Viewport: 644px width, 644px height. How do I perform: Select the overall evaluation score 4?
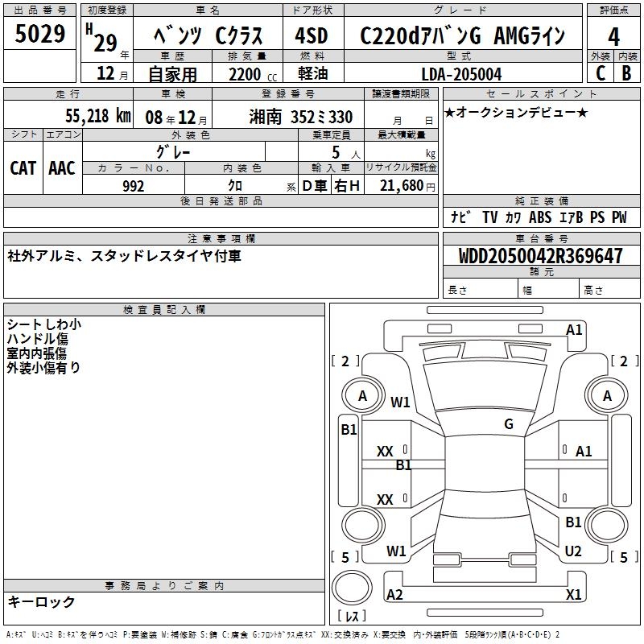coord(614,36)
